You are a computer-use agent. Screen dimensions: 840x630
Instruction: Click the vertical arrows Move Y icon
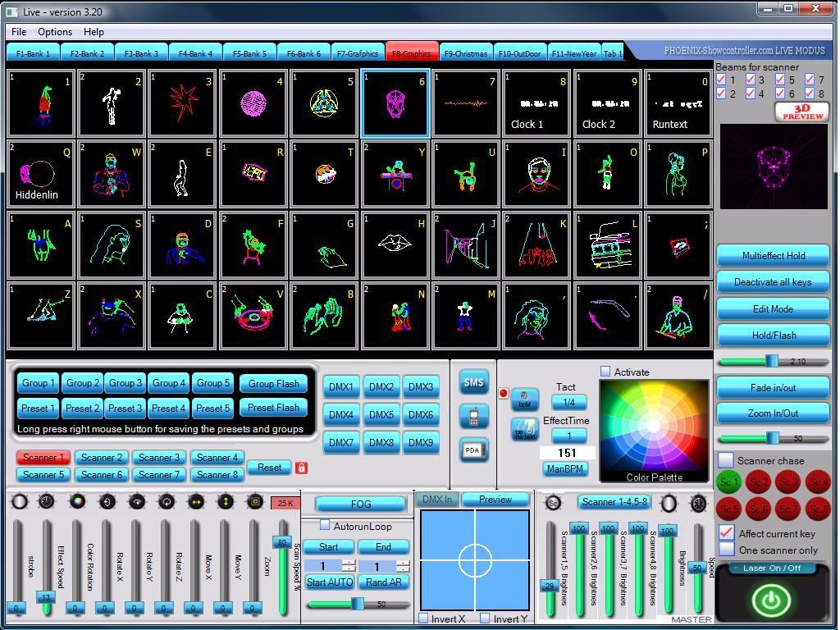226,502
